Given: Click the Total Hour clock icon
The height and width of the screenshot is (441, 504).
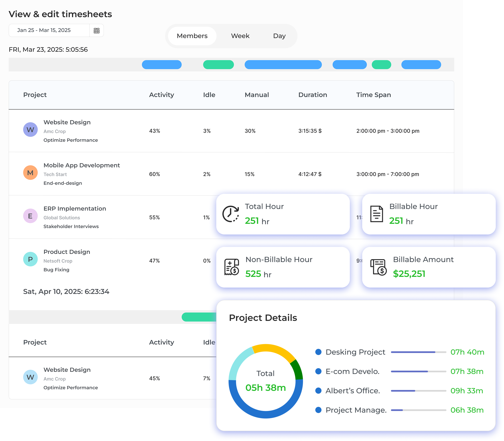Looking at the screenshot, I should [x=231, y=214].
